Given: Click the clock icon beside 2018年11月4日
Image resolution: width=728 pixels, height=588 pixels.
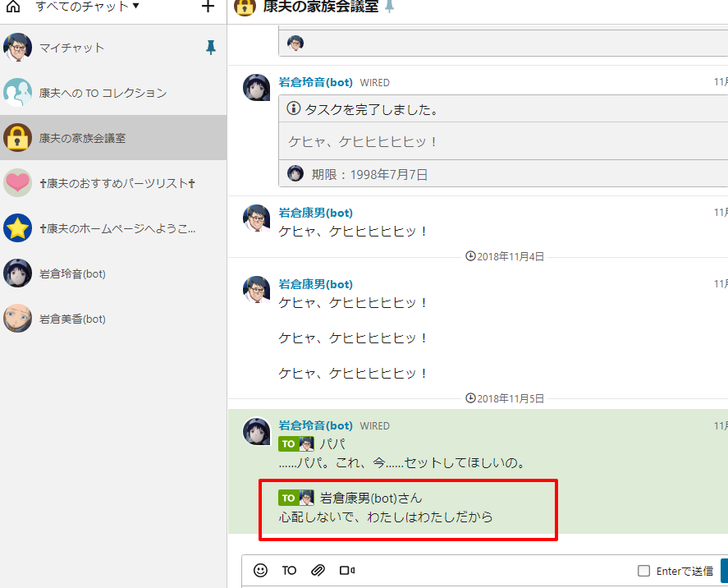Looking at the screenshot, I should pos(471,255).
